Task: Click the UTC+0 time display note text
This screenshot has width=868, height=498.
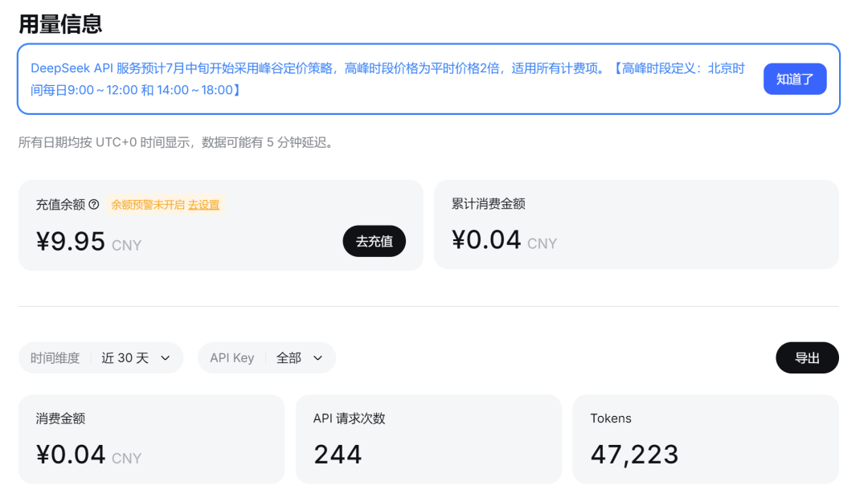Action: click(177, 143)
